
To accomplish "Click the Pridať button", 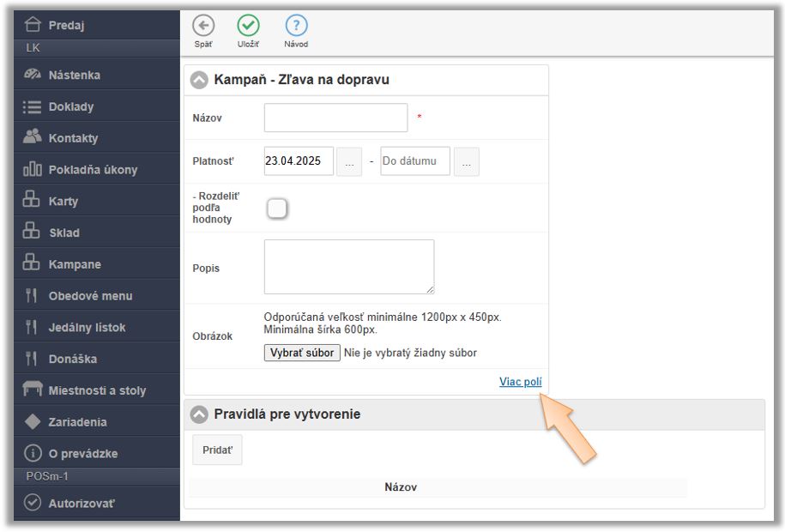I will click(x=217, y=450).
